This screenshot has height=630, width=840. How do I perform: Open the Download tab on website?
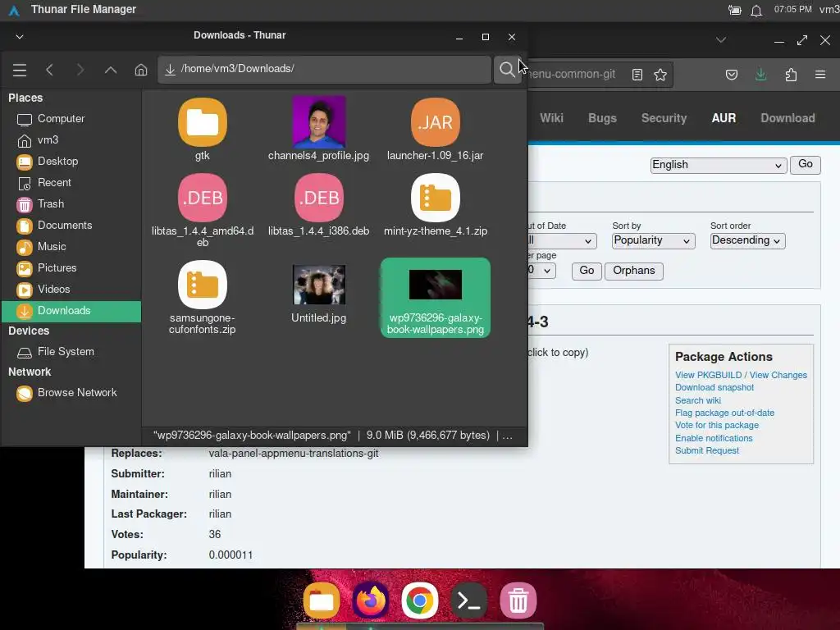[787, 118]
